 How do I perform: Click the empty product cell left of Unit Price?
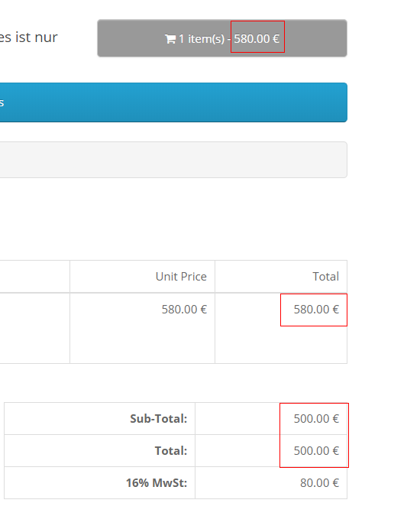(x=34, y=328)
